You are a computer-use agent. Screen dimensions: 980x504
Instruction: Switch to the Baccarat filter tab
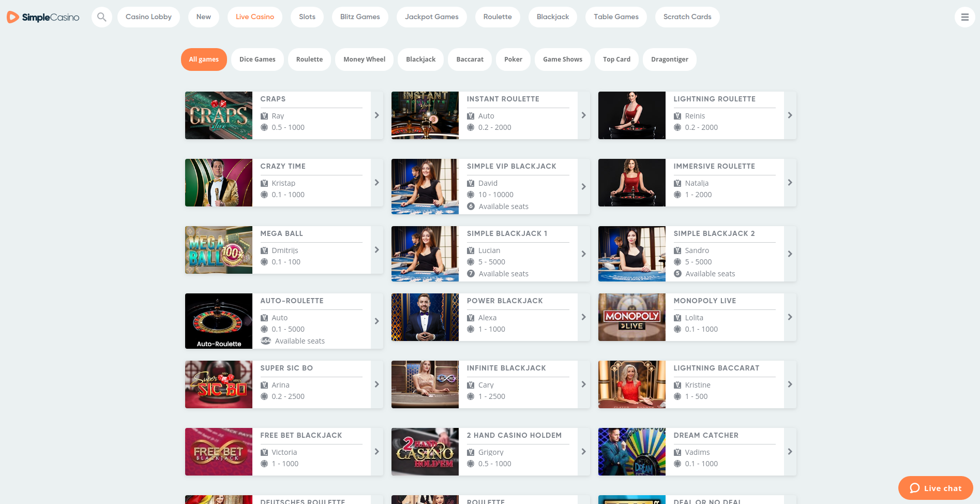coord(470,60)
